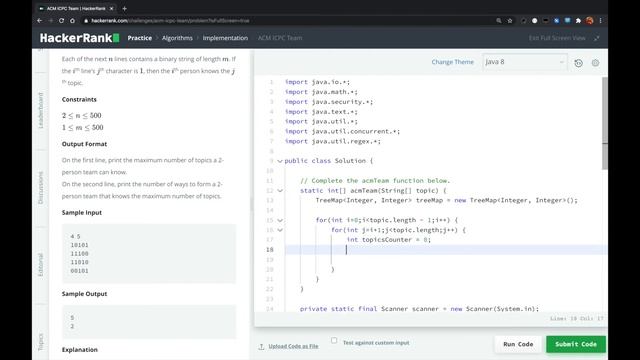The image size is (640, 360).
Task: Open editor settings gear icon
Action: click(596, 63)
